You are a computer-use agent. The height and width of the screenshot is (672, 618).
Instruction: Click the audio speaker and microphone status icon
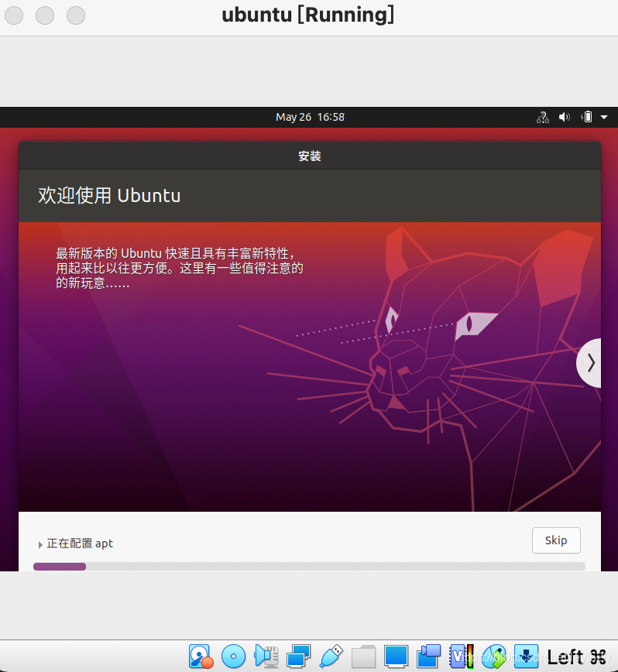[x=266, y=657]
